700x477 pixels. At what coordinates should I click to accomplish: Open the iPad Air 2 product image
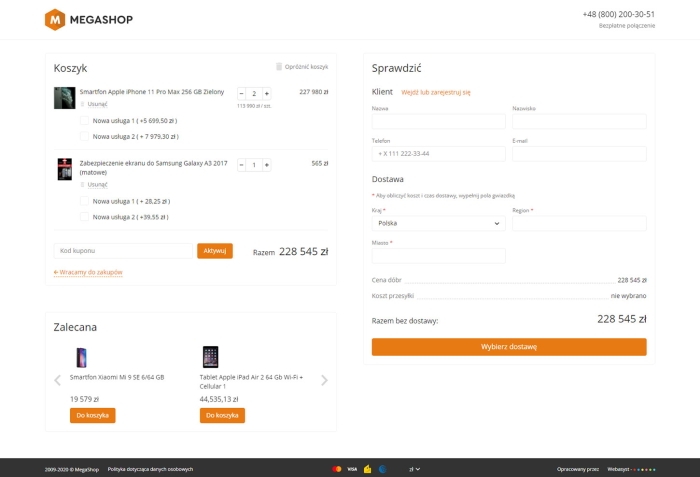pos(210,357)
